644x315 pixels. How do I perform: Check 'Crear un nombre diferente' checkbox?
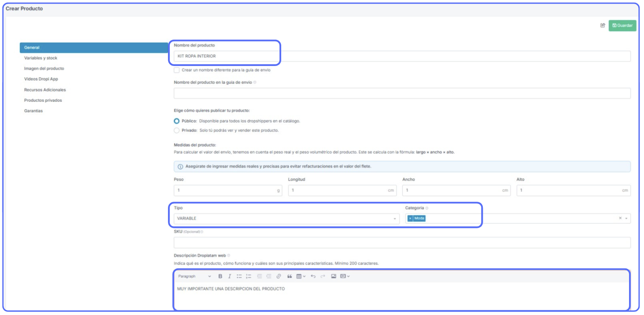[x=176, y=70]
